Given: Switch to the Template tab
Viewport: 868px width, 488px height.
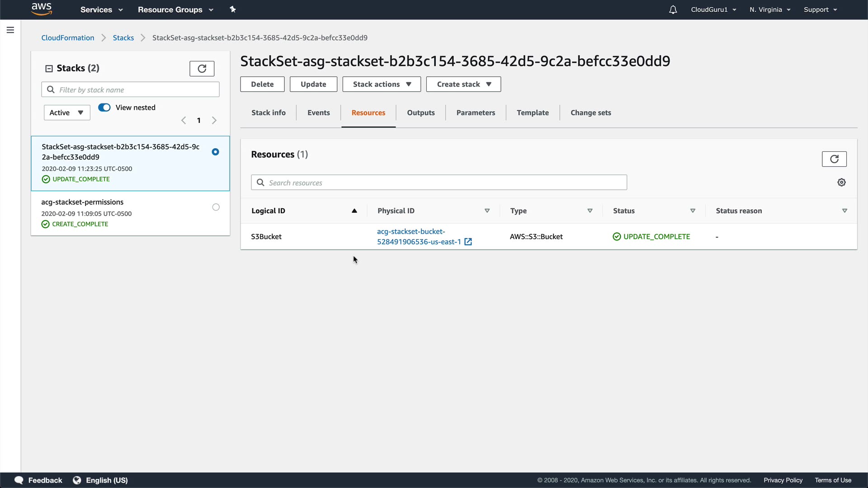Looking at the screenshot, I should [x=533, y=113].
